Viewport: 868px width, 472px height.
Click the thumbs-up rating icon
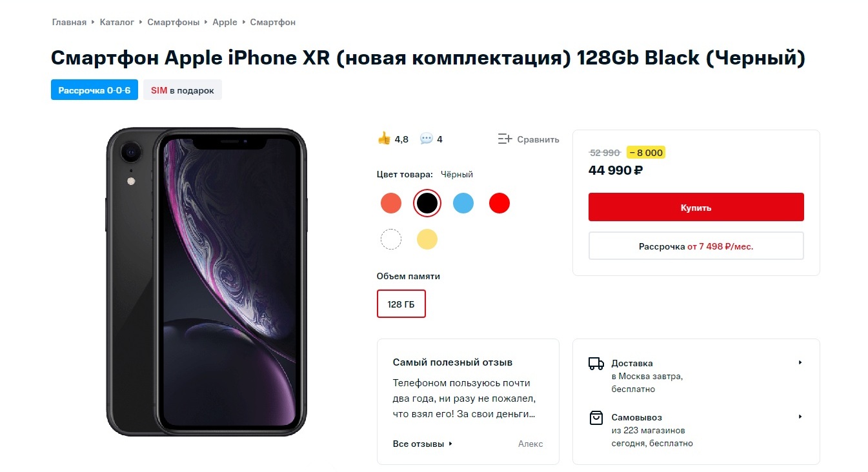384,138
